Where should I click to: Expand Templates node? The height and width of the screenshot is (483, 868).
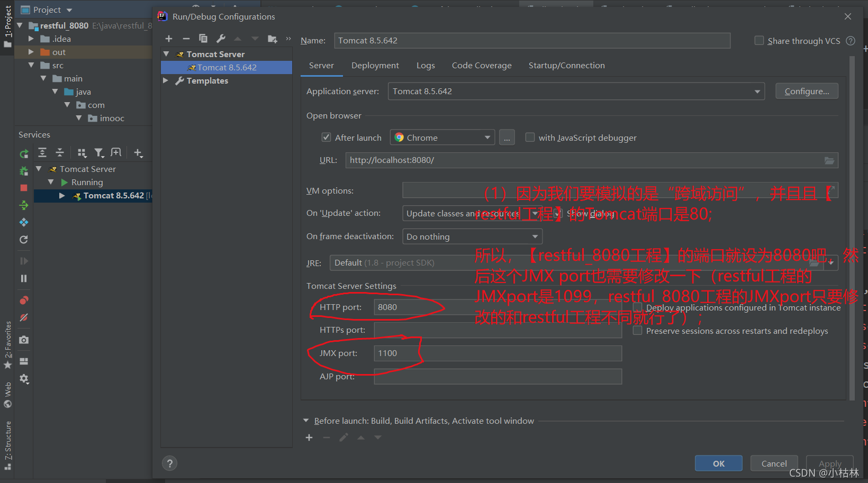166,80
